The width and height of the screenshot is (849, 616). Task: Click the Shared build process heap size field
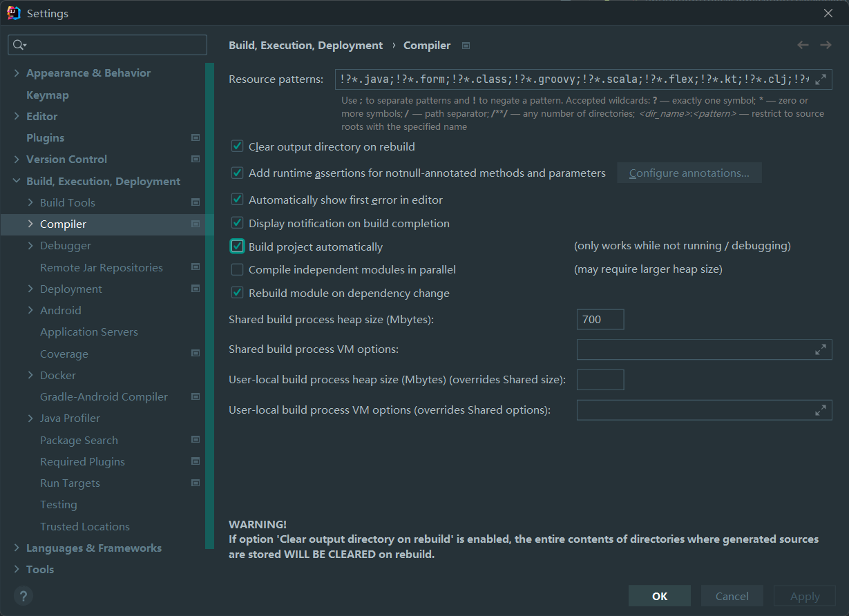pyautogui.click(x=600, y=319)
